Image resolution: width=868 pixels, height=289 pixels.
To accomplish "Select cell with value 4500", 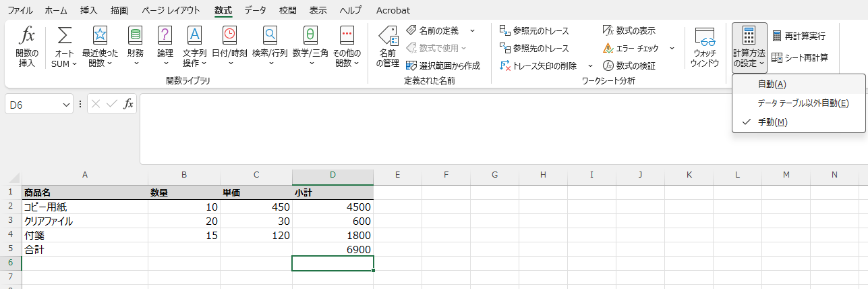I will pyautogui.click(x=332, y=207).
